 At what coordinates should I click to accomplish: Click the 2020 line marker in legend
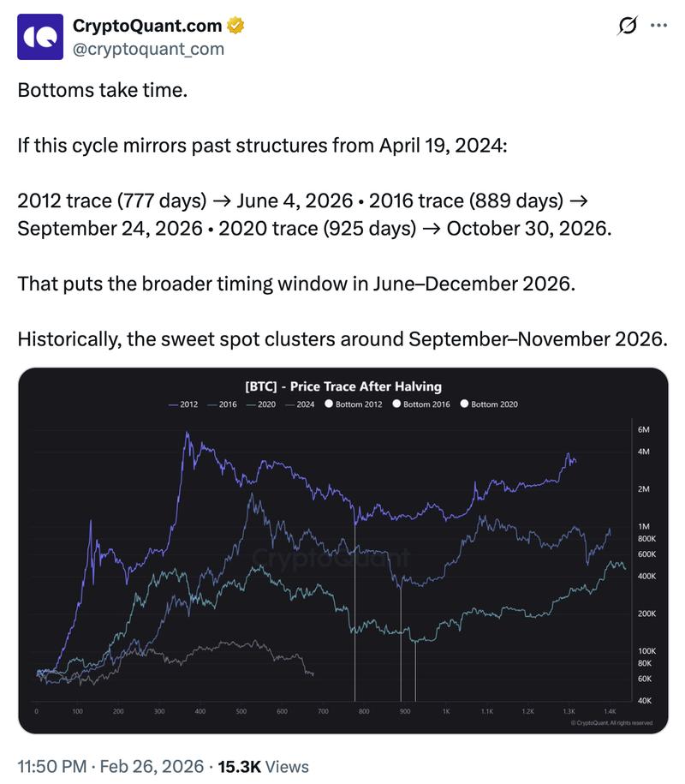point(251,404)
